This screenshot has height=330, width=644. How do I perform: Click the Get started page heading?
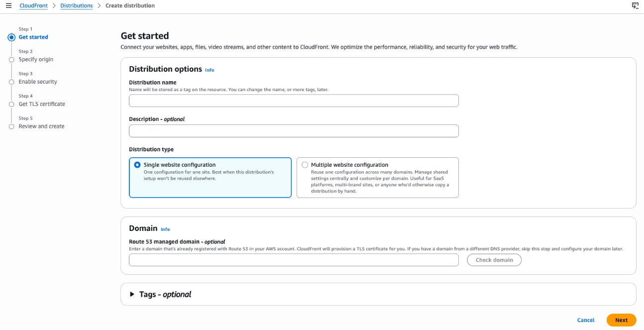click(x=145, y=36)
